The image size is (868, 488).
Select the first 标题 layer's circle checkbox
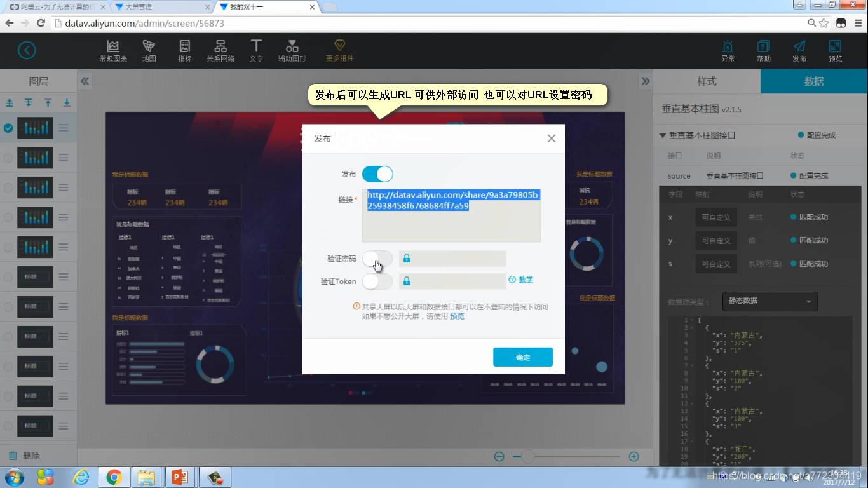[8, 277]
